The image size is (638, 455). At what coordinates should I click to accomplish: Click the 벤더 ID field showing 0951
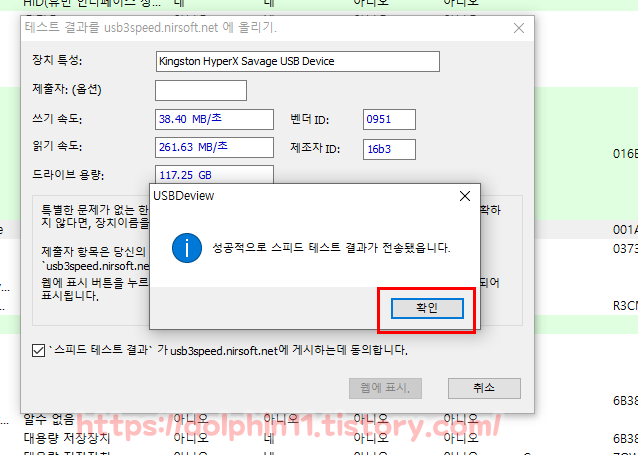(389, 119)
